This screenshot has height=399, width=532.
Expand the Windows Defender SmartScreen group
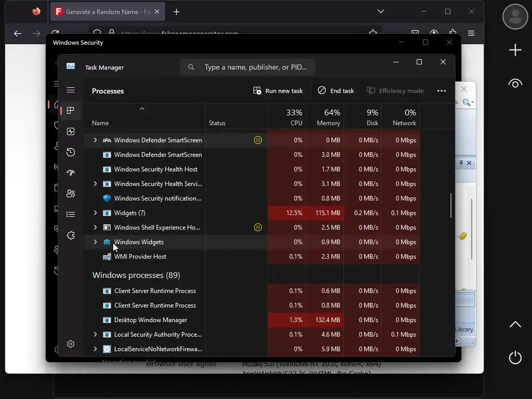(x=96, y=140)
